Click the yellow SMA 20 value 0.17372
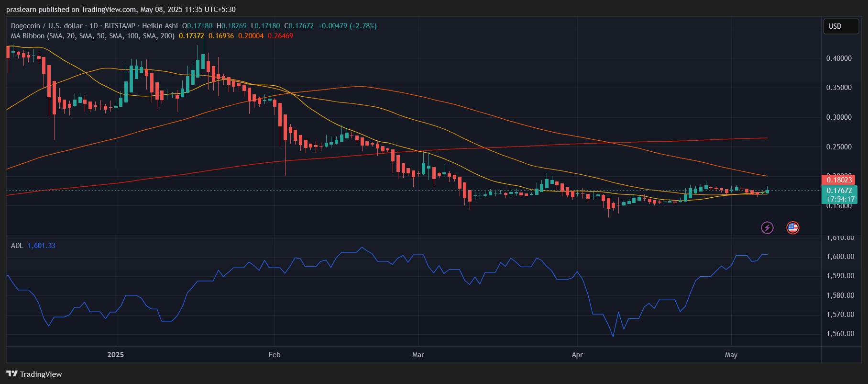Screen dimensions: 868x384 click(191, 36)
